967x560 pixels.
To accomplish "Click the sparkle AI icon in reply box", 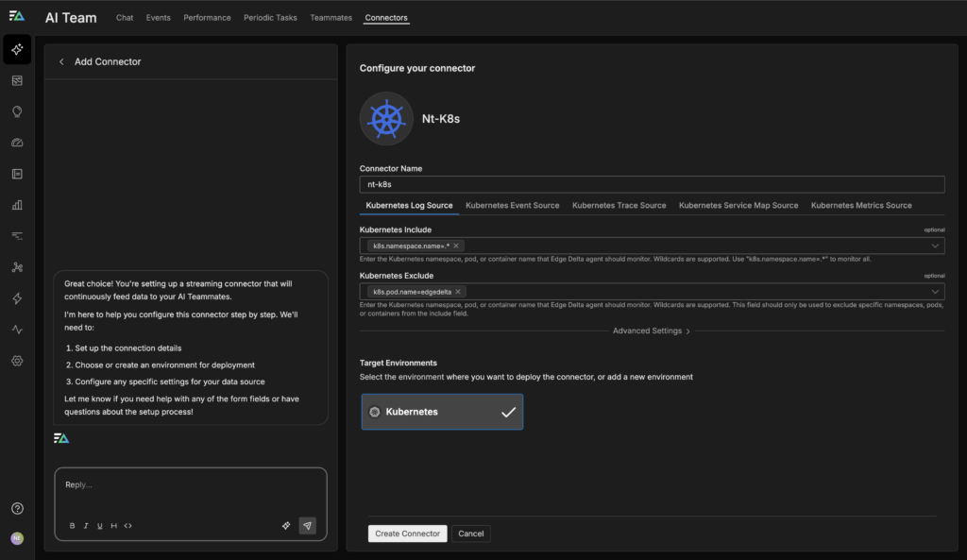I will coord(286,526).
